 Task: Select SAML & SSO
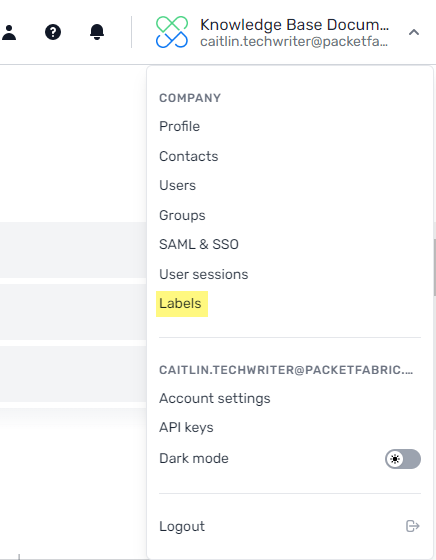pos(199,245)
